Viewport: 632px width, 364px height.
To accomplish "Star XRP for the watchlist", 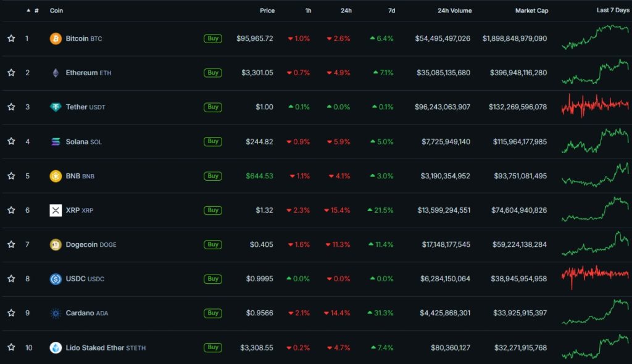I will pos(11,210).
